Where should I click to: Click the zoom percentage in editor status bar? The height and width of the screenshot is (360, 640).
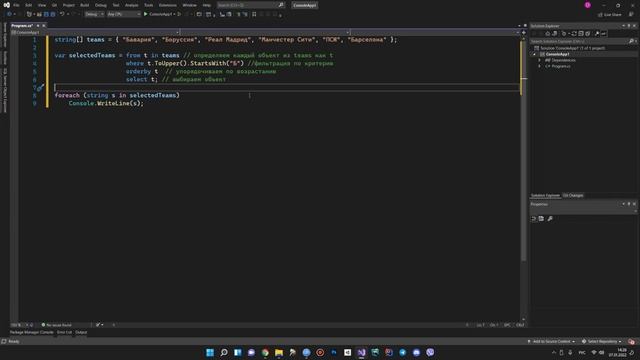coord(16,325)
